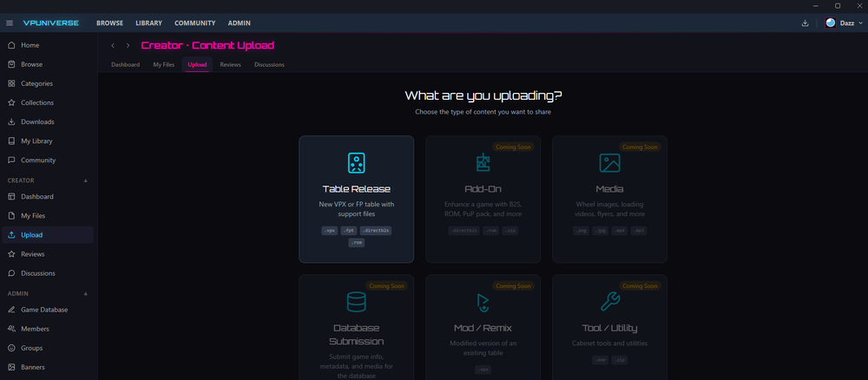Viewport: 868px width, 380px height.
Task: Select the Media card title
Action: point(609,189)
